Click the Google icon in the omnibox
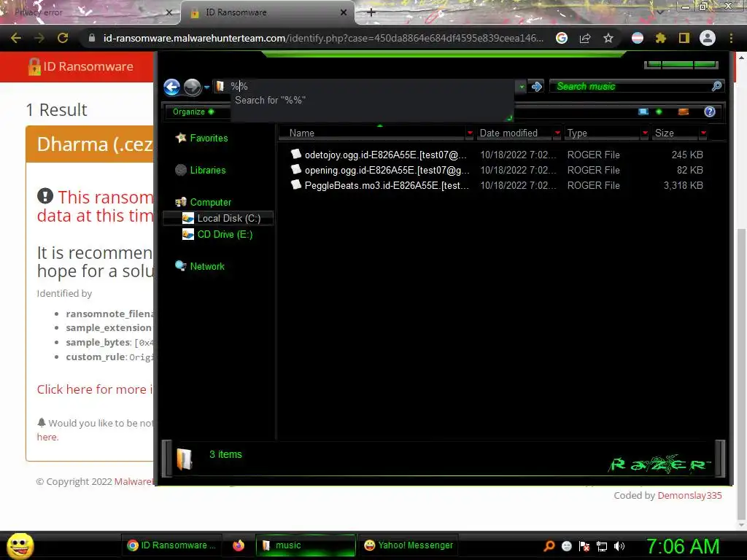 pyautogui.click(x=562, y=38)
